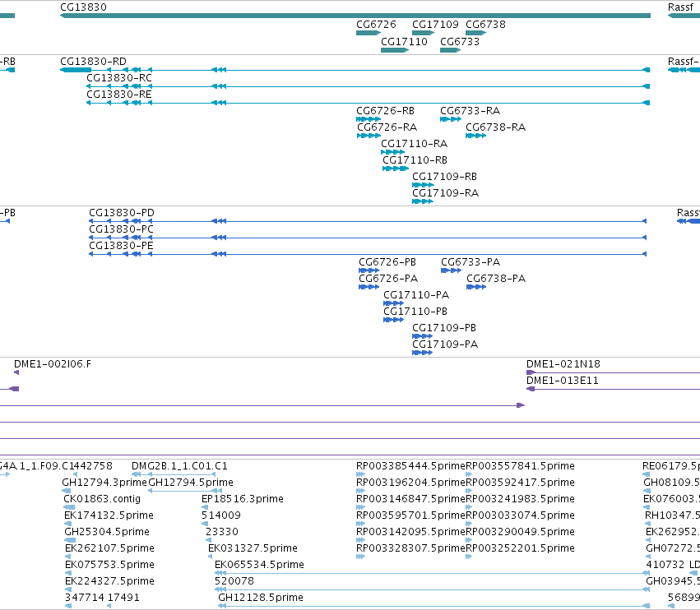700x610 pixels.
Task: Click EST RP003328307.5prime
Action: (x=361, y=557)
